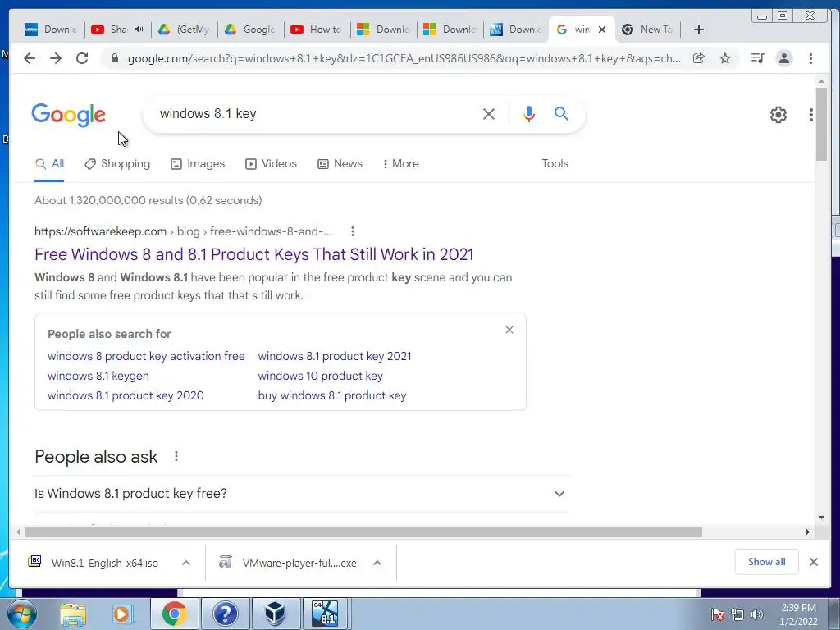Screen dimensions: 840x630
Task: View site information via lock icon
Action: click(x=114, y=58)
